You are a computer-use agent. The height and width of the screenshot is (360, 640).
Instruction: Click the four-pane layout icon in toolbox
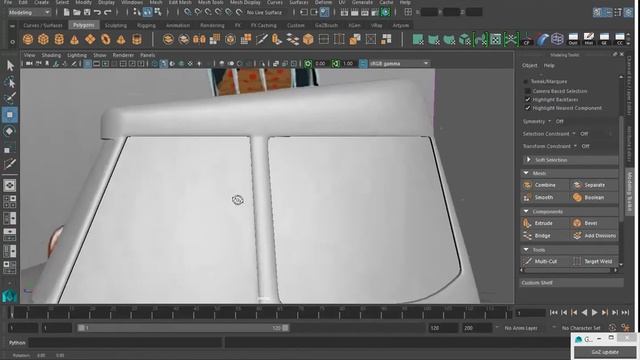pyautogui.click(x=10, y=201)
